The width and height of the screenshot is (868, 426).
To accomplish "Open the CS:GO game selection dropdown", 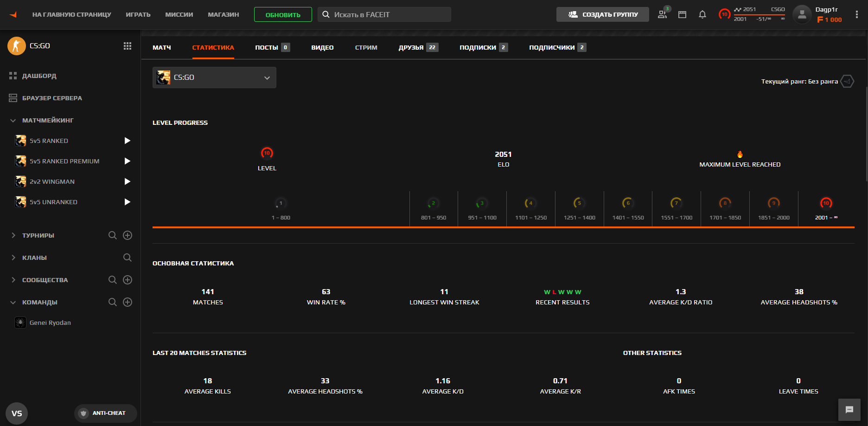I will point(214,77).
